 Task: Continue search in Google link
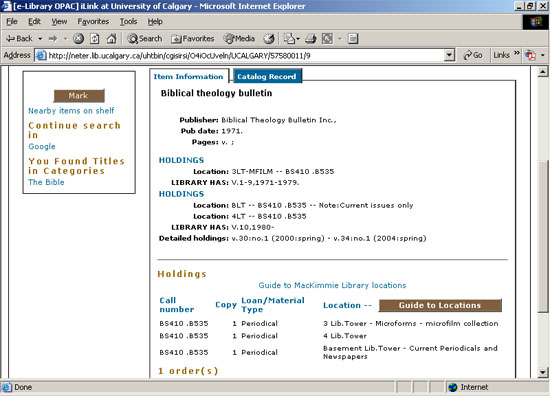(x=42, y=147)
